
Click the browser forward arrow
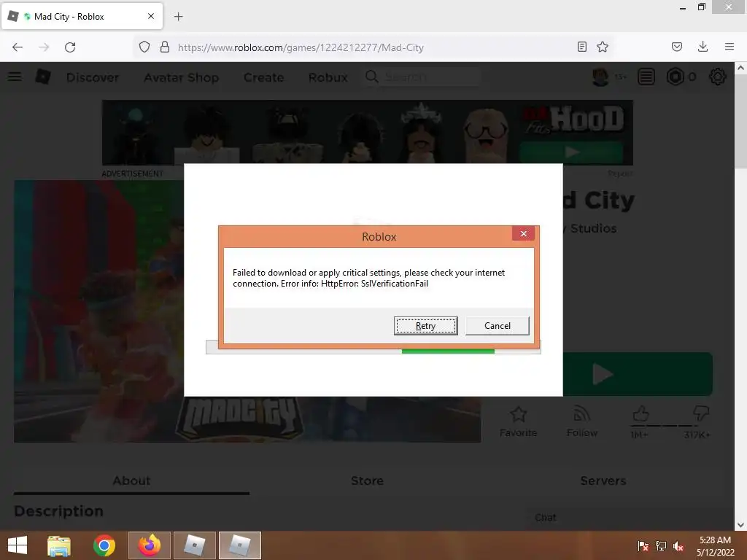[x=44, y=47]
